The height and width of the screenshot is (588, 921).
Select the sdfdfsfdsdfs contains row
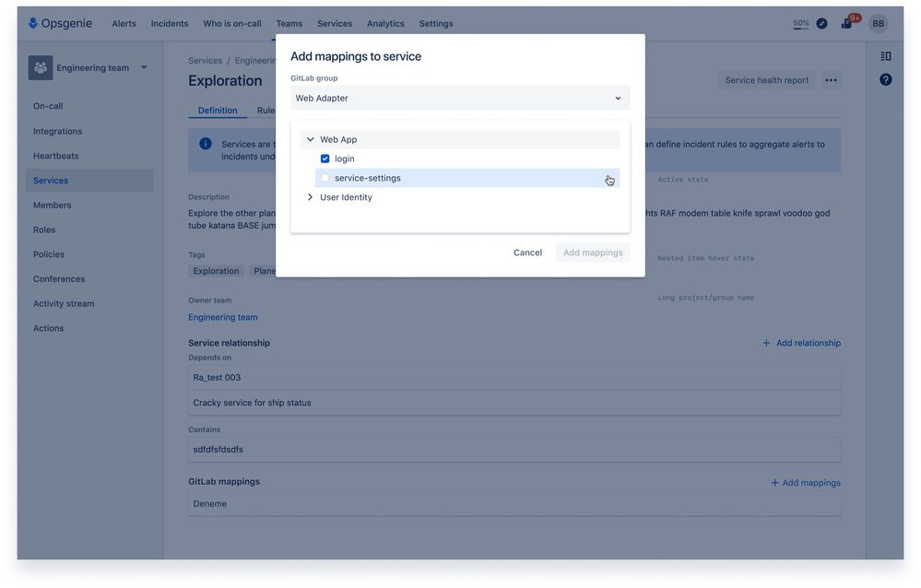point(514,450)
